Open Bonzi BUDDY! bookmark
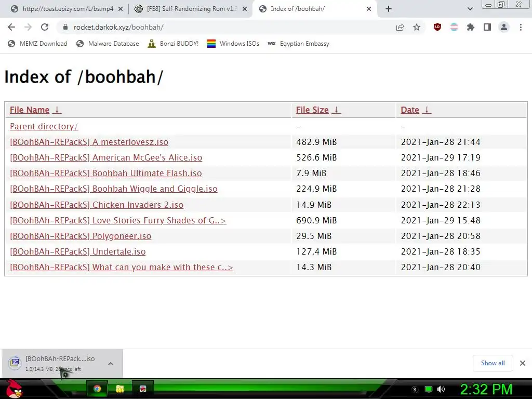Viewport: 532px width, 399px height. pos(173,44)
